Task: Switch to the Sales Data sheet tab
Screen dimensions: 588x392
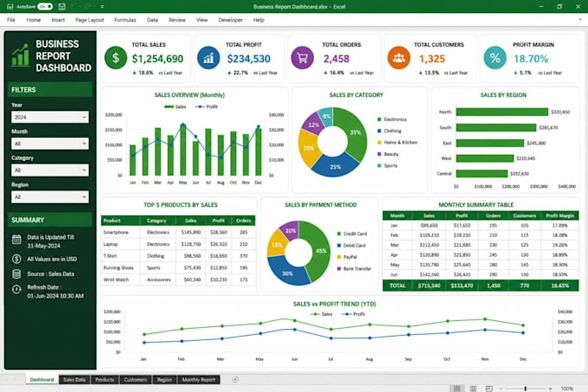Action: point(74,380)
